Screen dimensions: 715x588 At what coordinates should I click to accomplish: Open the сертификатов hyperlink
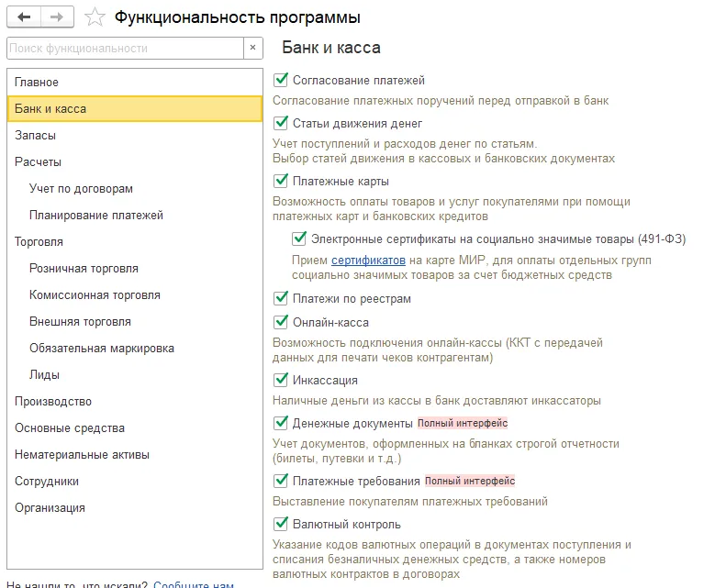(x=368, y=261)
